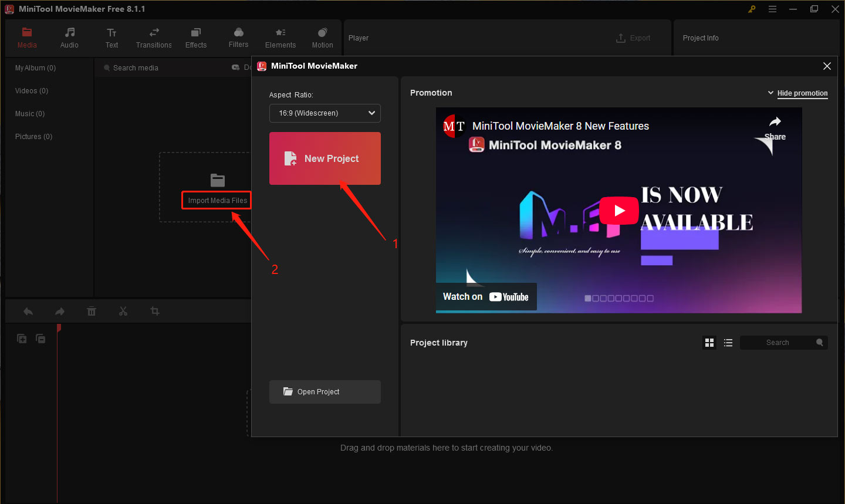This screenshot has width=845, height=504.
Task: Click the New Project button
Action: (325, 158)
